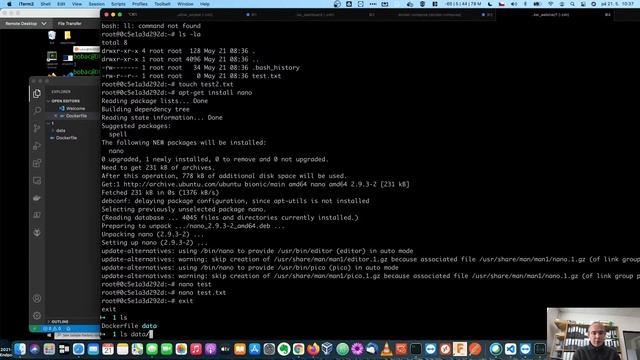Open Safari from the Dock

tap(78, 349)
